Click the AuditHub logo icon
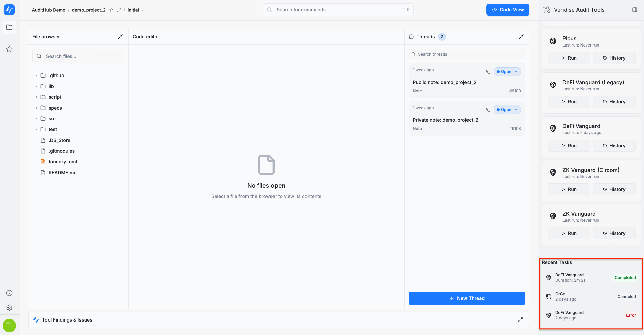This screenshot has height=335, width=644. point(9,10)
